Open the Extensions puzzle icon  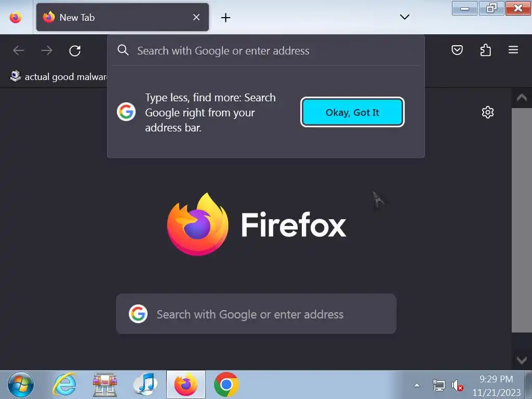486,50
